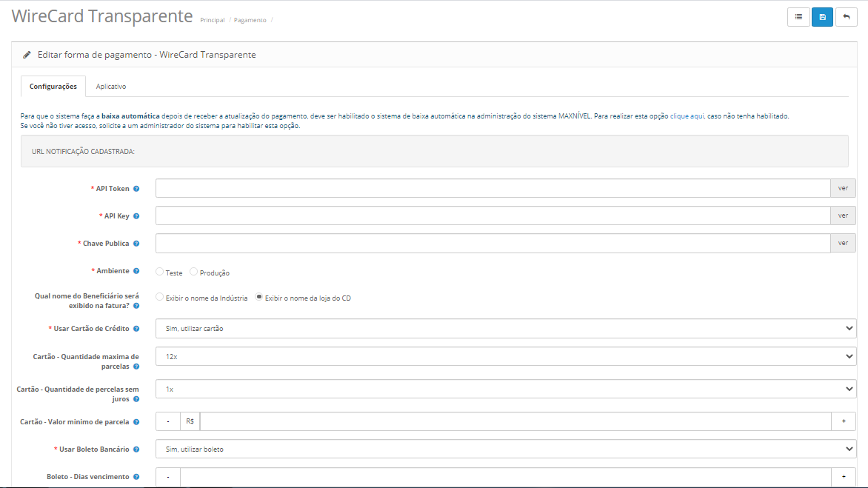Click help icon next to API Key

tap(136, 216)
